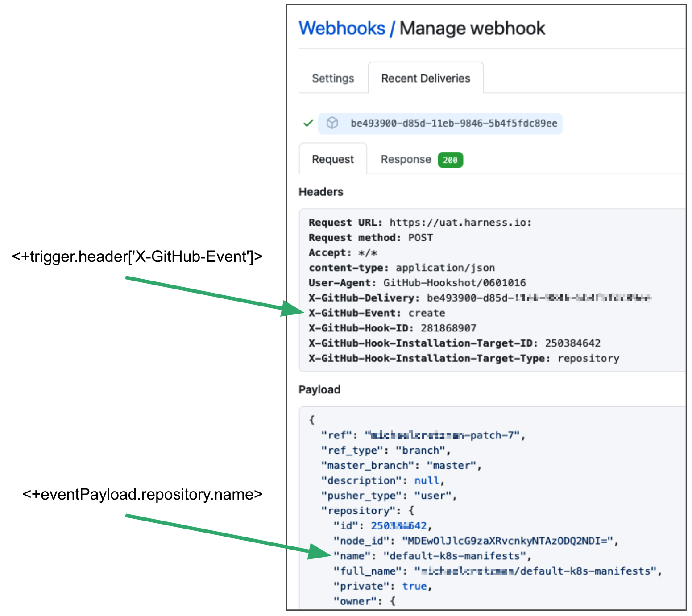Viewport: 692px width, 616px height.
Task: Click the private true value in payload
Action: 414,586
